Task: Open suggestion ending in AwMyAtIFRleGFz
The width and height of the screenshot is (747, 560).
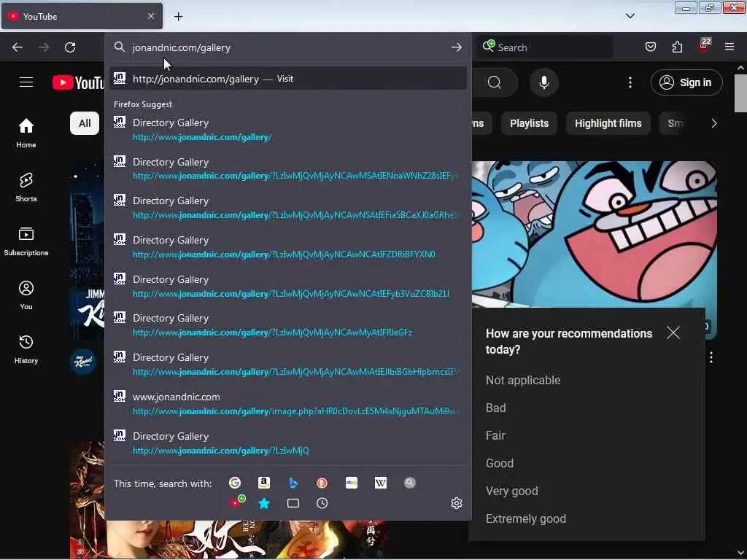Action: [x=287, y=325]
